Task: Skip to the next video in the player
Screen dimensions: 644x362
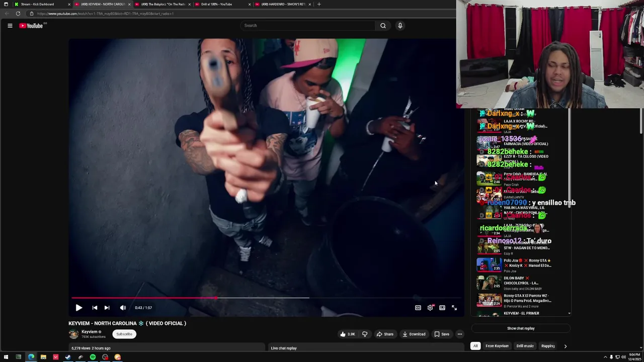Action: pyautogui.click(x=107, y=308)
